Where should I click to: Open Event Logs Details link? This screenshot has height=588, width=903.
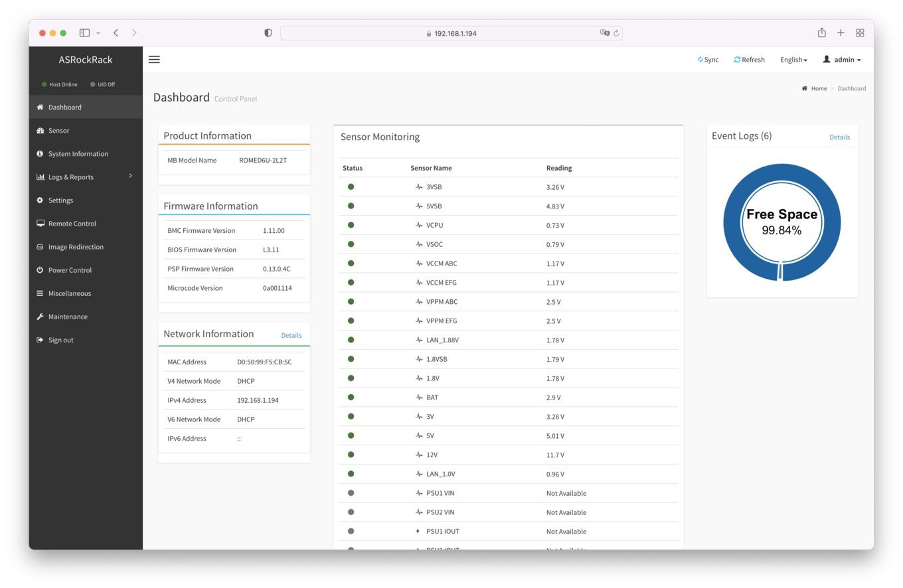839,137
